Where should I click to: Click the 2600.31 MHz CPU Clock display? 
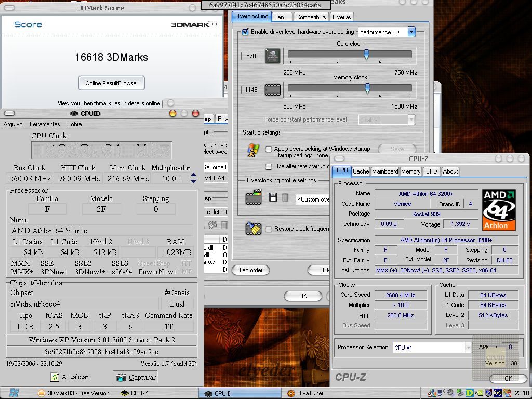[101, 150]
